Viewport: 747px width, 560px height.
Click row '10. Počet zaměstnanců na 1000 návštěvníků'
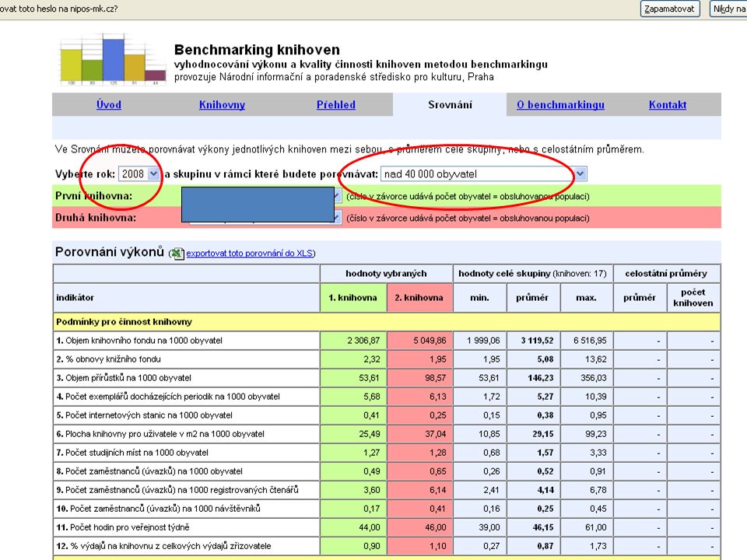point(387,509)
